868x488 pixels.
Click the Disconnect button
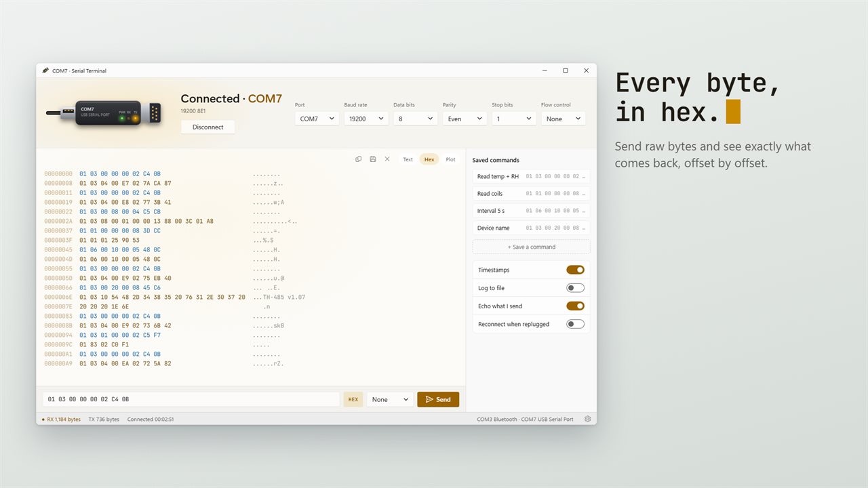coord(208,127)
